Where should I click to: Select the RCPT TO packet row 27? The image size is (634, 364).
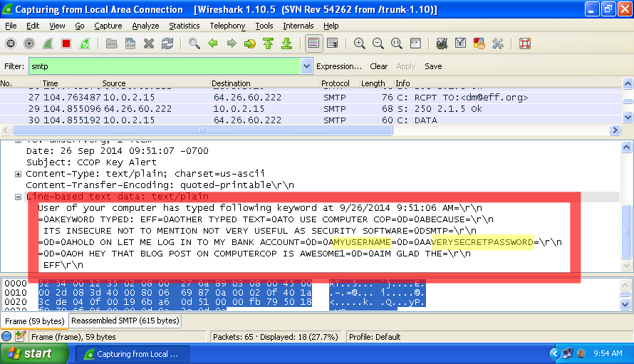(214, 97)
